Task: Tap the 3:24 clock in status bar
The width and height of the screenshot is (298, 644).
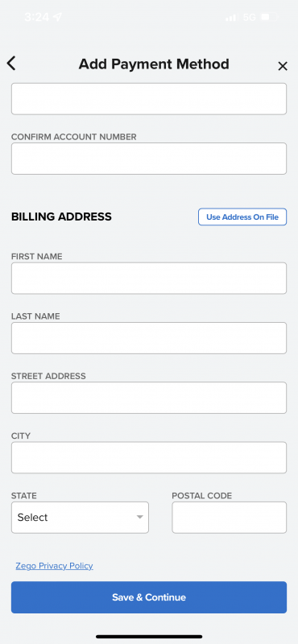Action: (36, 17)
